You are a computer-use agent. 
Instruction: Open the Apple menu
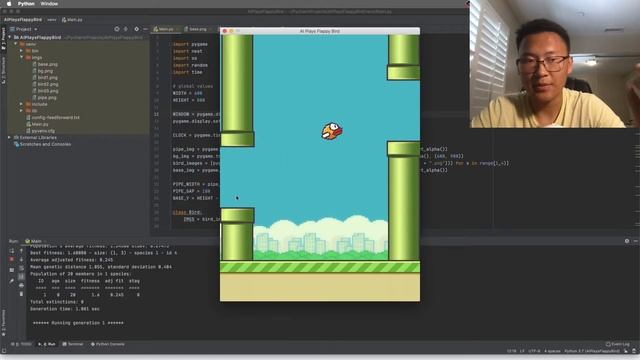(9, 4)
